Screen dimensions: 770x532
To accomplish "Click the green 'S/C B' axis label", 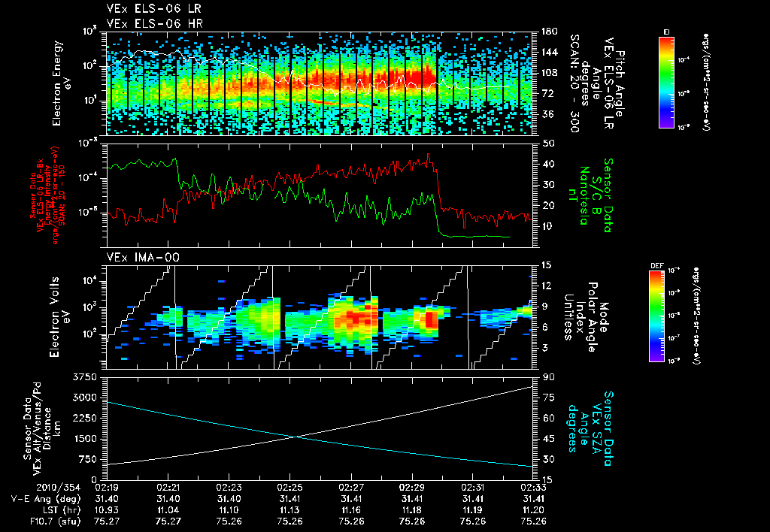I will click(596, 195).
